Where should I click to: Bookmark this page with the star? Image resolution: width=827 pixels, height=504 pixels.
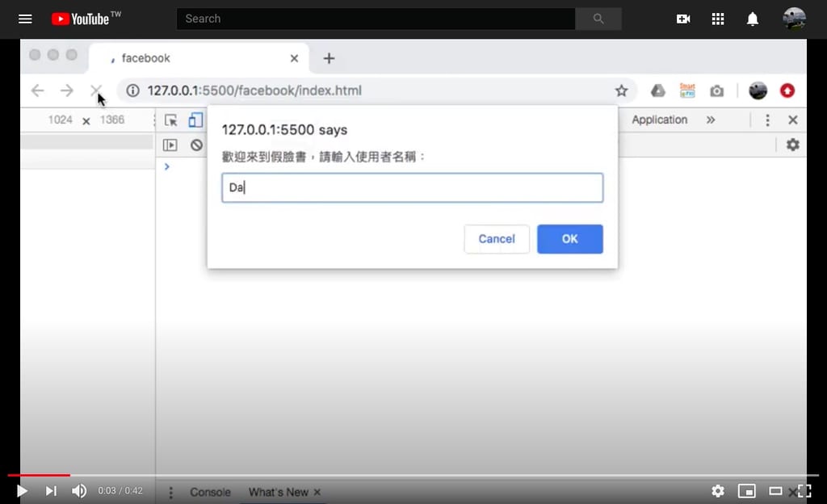click(621, 90)
